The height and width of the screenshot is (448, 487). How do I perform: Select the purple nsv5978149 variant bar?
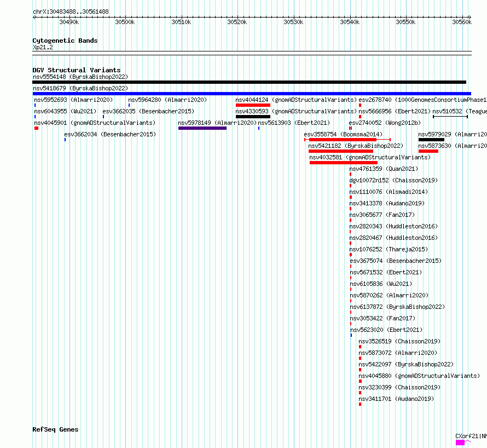point(202,128)
